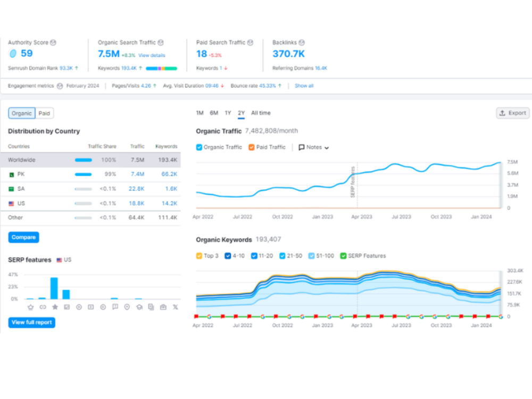
Task: Click the Export button
Action: 513,113
